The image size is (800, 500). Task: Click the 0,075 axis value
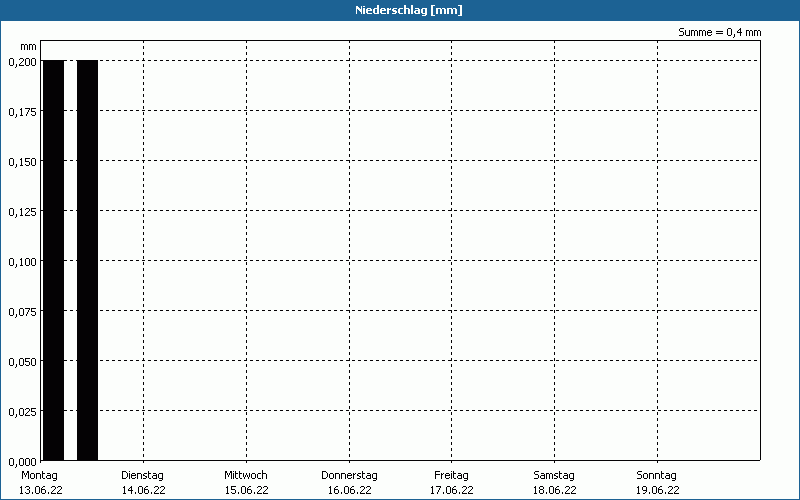point(22,312)
